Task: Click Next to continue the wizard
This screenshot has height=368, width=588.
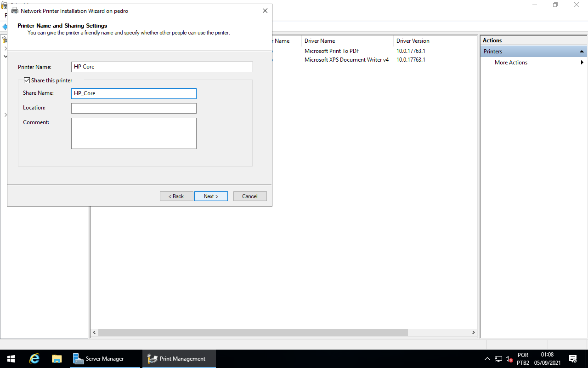Action: [x=211, y=196]
